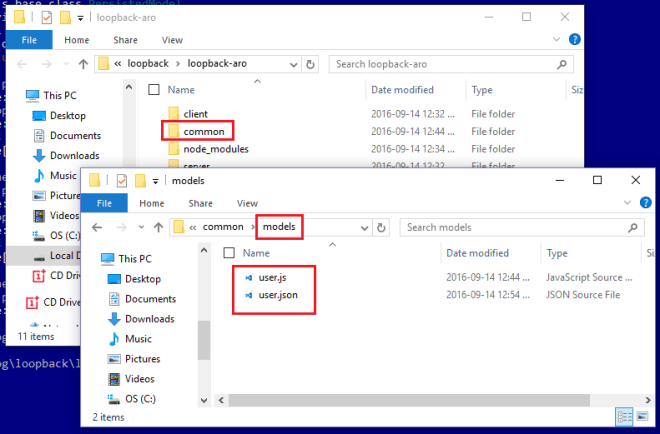Select the common folder

coord(204,132)
